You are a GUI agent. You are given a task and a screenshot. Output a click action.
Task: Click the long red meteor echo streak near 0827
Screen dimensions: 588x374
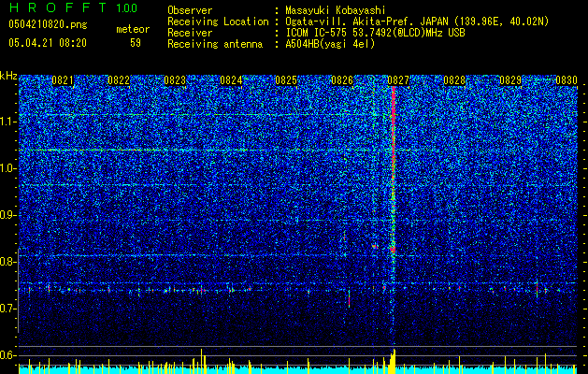coord(394,169)
